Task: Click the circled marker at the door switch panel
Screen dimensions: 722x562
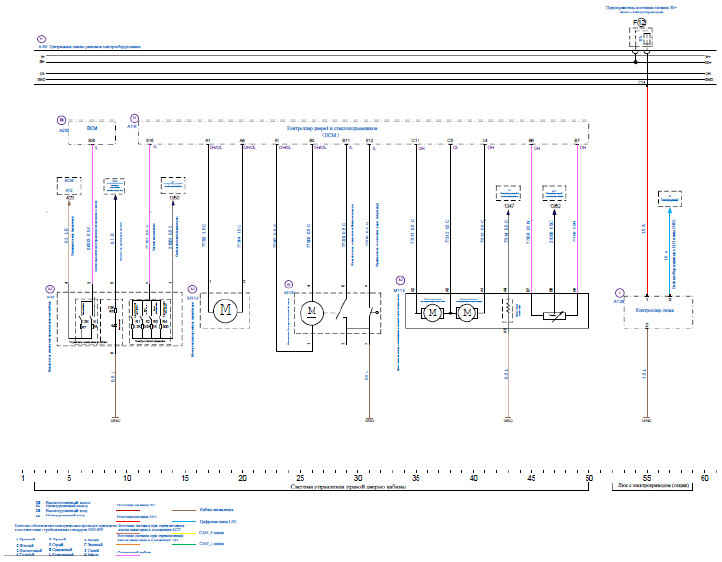Action: pos(50,289)
